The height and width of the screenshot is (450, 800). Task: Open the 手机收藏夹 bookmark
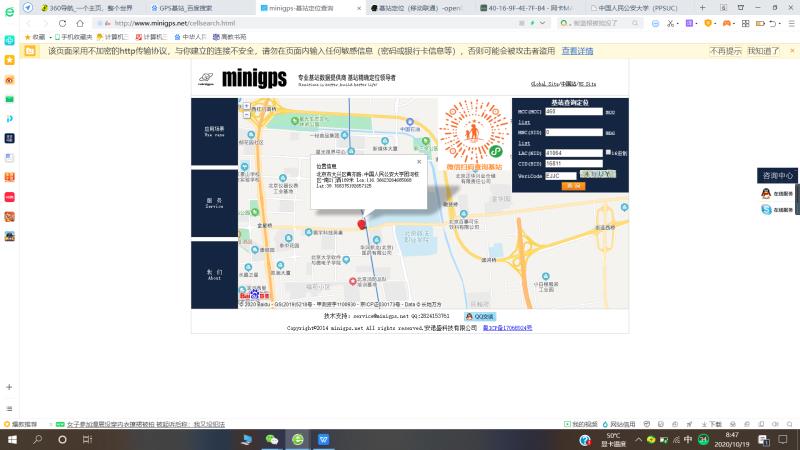[x=73, y=37]
